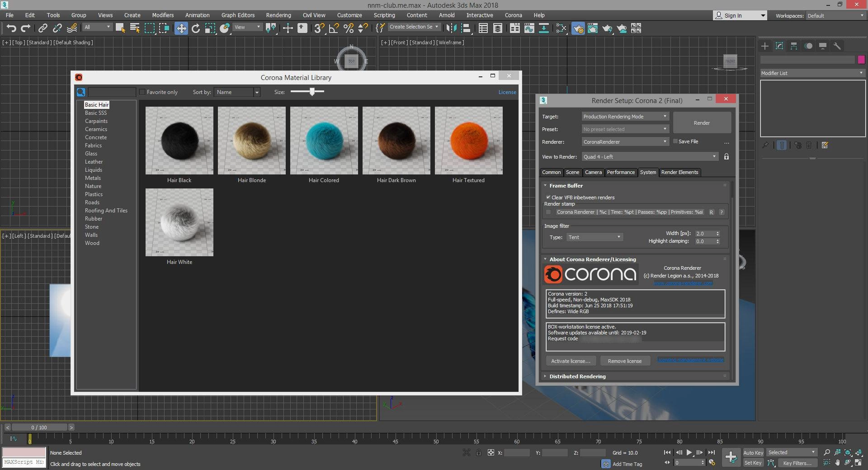This screenshot has height=470, width=868.
Task: Click the Time Configuration icon
Action: point(712,462)
